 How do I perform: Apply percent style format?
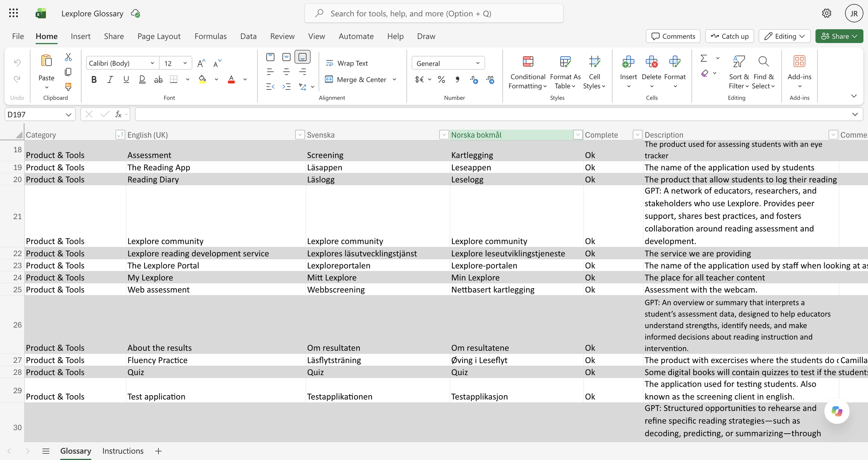pyautogui.click(x=441, y=79)
